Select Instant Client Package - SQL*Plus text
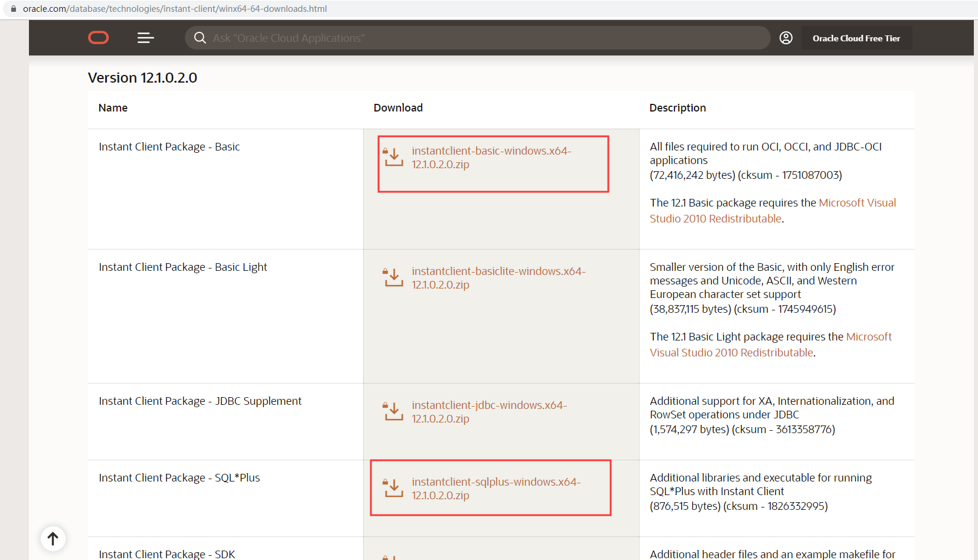This screenshot has width=978, height=560. (179, 478)
